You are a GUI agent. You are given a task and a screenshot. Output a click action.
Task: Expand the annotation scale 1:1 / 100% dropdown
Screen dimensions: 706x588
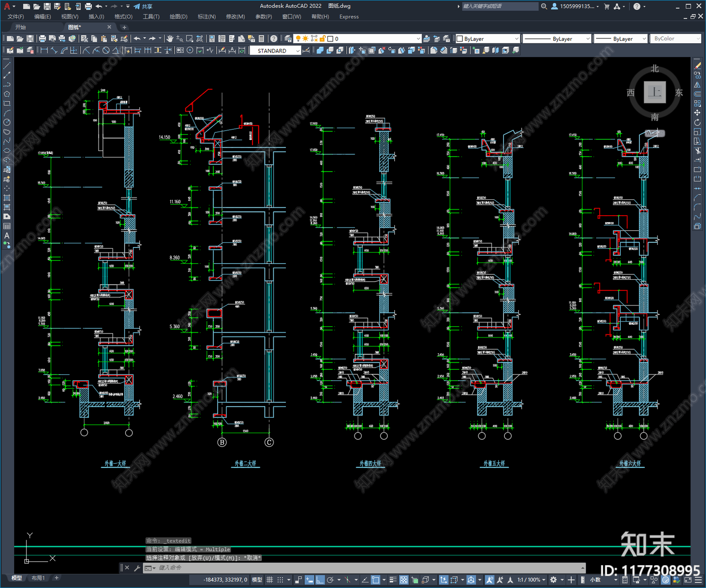(531, 580)
